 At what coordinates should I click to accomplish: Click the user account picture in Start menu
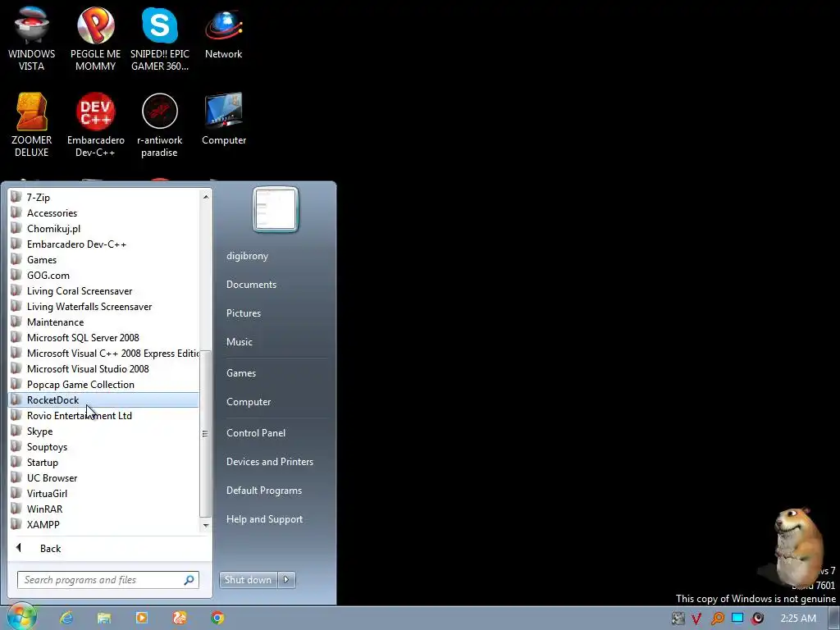276,209
